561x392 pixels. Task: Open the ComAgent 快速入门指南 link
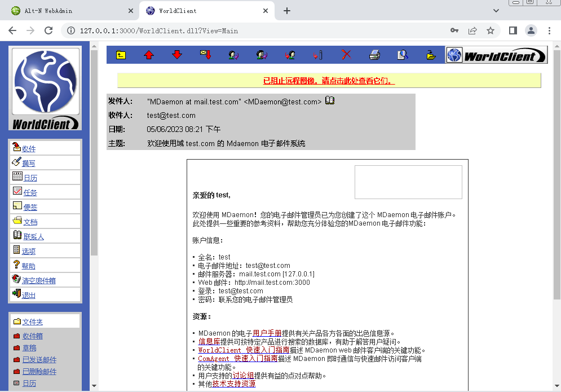238,359
